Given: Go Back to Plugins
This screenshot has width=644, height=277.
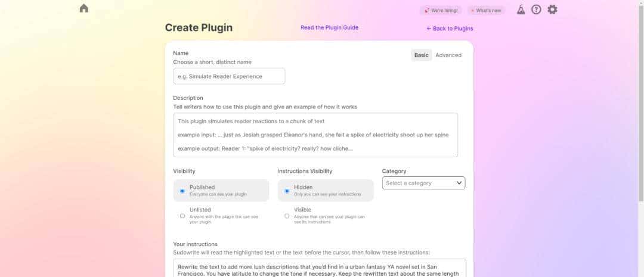Looking at the screenshot, I should pyautogui.click(x=450, y=29).
